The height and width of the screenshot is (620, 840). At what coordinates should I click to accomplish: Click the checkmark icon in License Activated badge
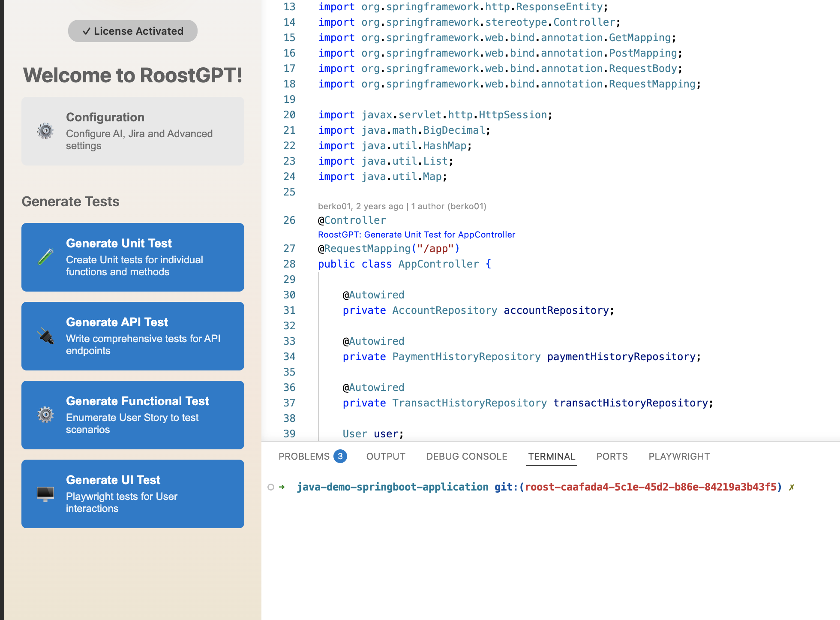coord(87,30)
